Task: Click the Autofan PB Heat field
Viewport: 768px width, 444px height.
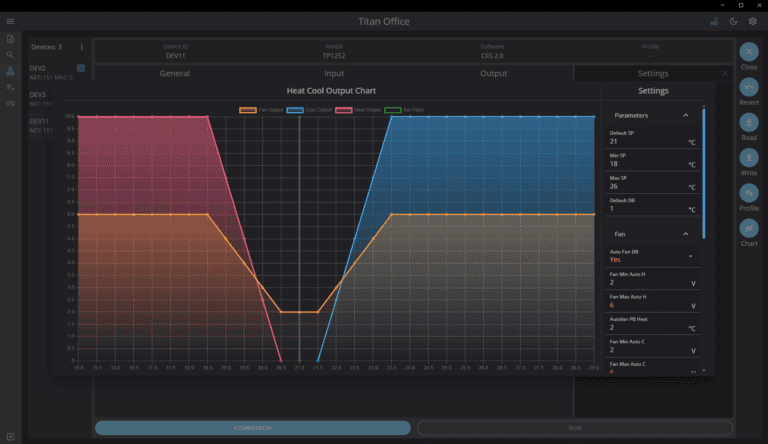Action: click(652, 324)
